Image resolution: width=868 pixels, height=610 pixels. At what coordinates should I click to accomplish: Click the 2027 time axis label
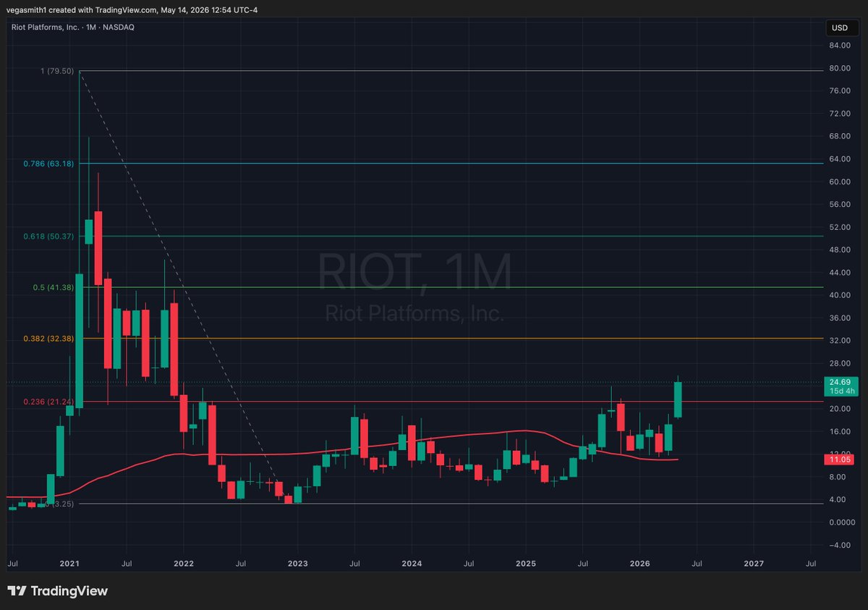pos(754,562)
